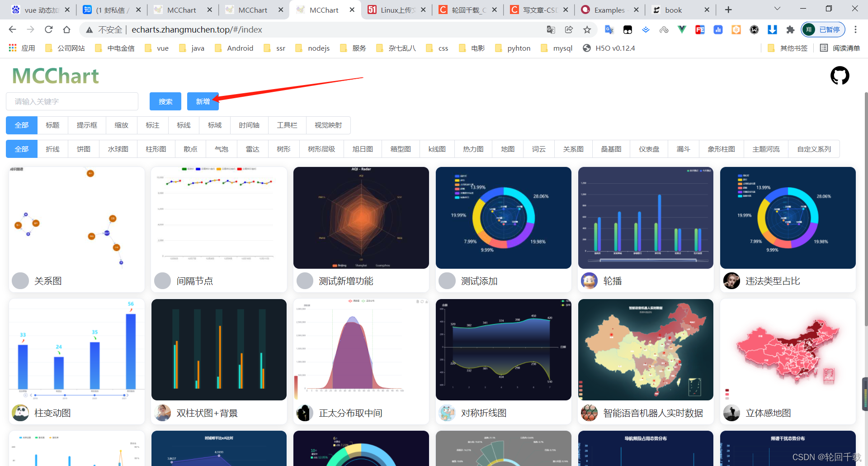The image size is (868, 466).
Task: Select the 工具栏 filter tab
Action: coord(287,125)
